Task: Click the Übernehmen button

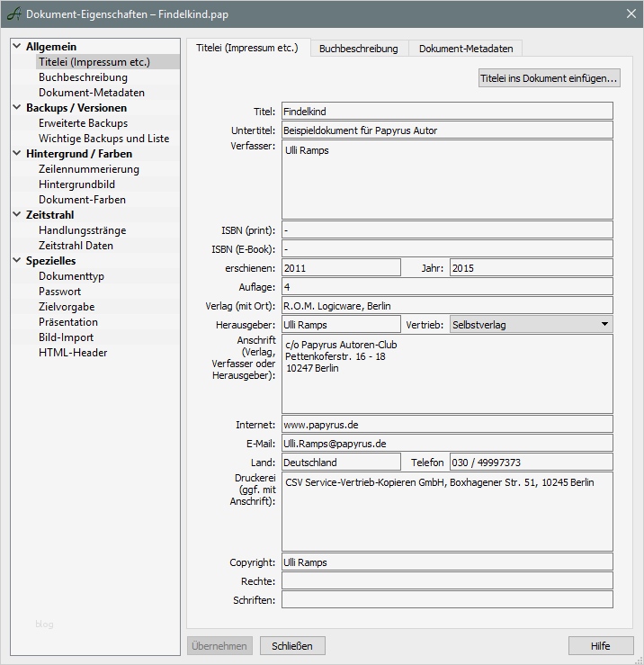Action: coord(219,645)
